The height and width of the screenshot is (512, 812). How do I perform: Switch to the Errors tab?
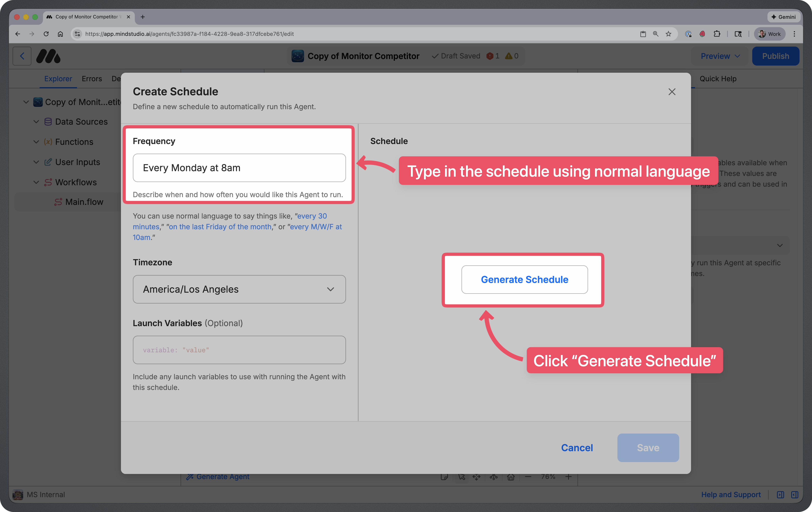[x=91, y=79]
